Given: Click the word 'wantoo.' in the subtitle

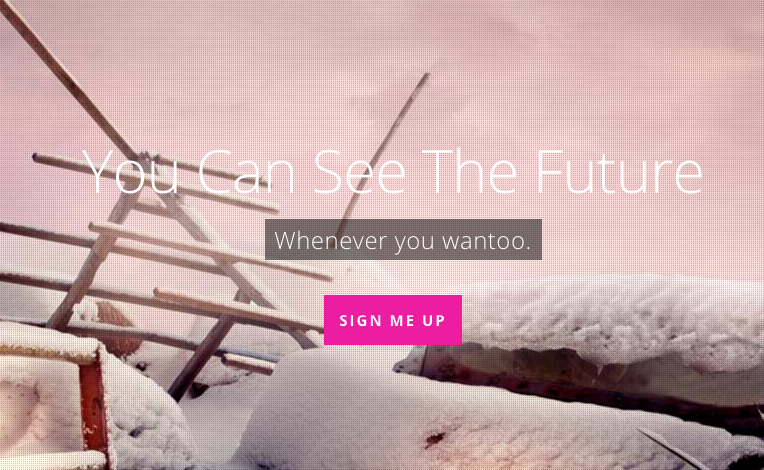Looking at the screenshot, I should [x=486, y=241].
